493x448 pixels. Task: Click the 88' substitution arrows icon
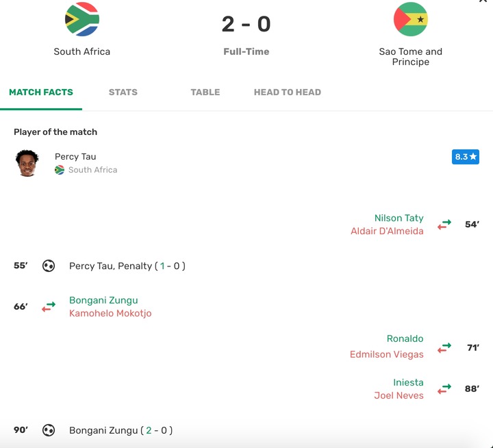444,389
